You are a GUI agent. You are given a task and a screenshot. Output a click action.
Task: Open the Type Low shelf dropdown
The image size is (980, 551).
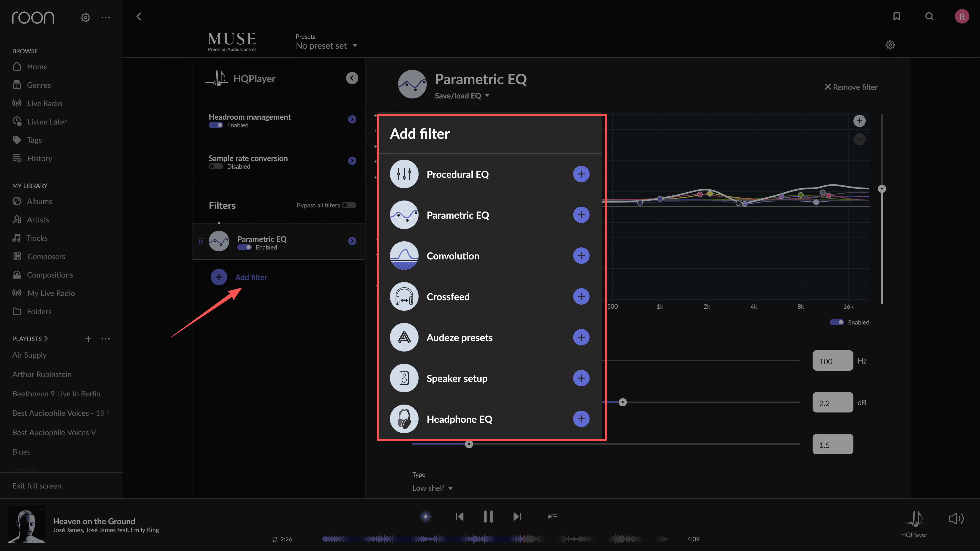coord(433,488)
